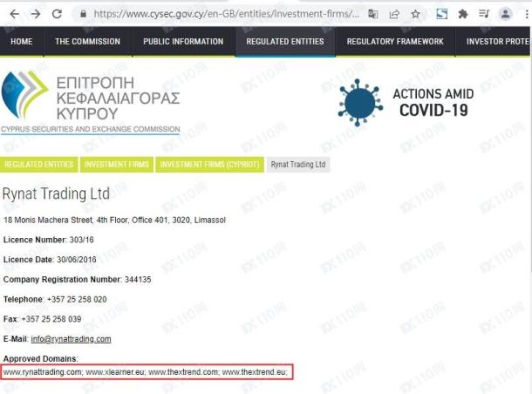Click the info@rynattrading.com email link

pos(71,339)
